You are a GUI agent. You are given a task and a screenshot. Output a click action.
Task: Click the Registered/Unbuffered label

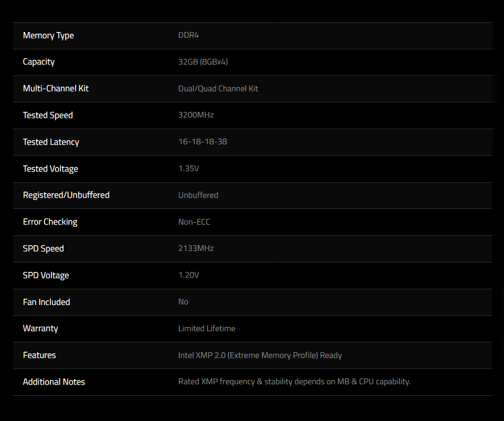pyautogui.click(x=66, y=195)
